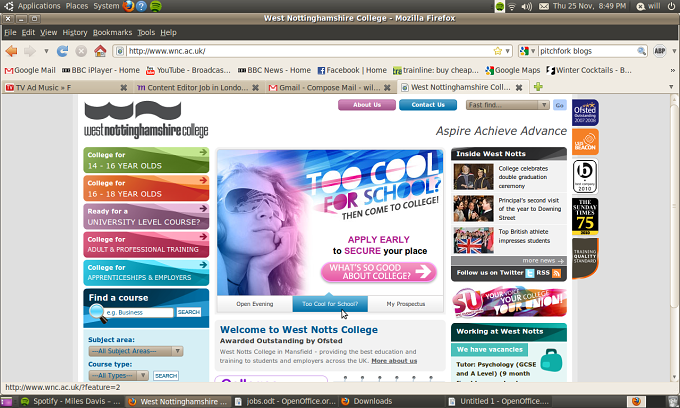Click the Stop loading button
This screenshot has width=680, height=408.
coord(81,51)
